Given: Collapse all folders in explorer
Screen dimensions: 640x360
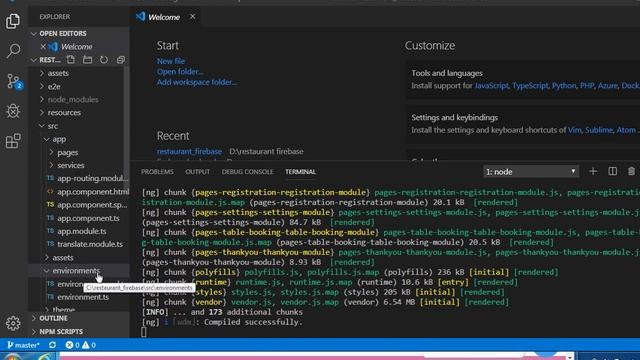Looking at the screenshot, I should [x=121, y=60].
